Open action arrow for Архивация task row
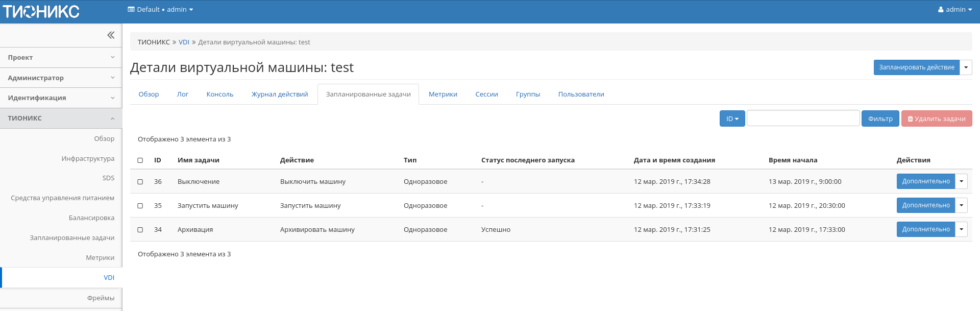The width and height of the screenshot is (980, 311). pos(961,229)
